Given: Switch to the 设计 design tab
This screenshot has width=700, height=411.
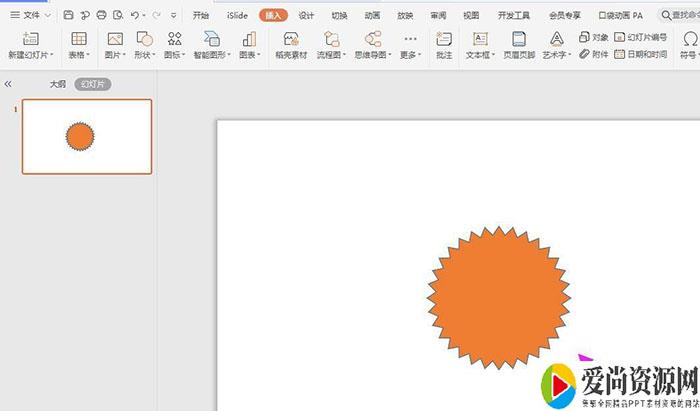Looking at the screenshot, I should coord(306,16).
